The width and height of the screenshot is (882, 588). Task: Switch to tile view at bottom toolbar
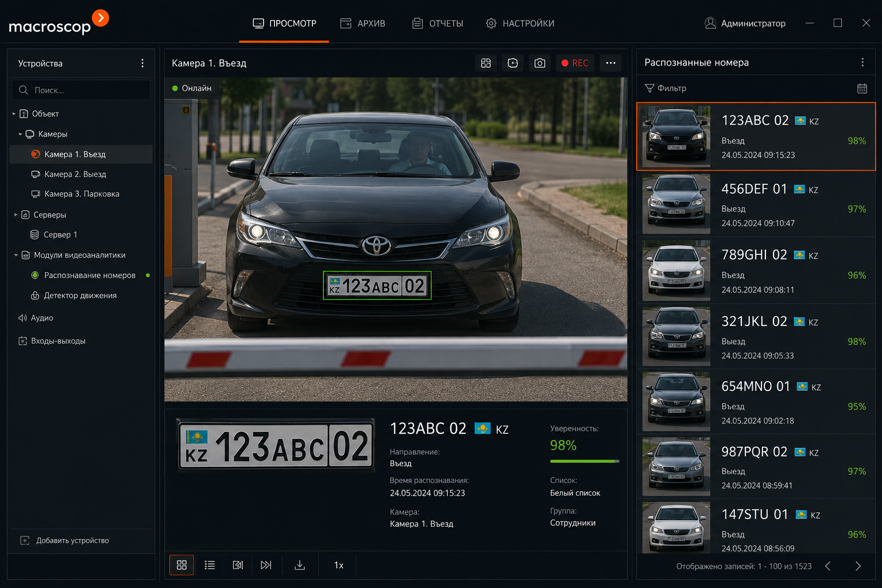(x=181, y=565)
